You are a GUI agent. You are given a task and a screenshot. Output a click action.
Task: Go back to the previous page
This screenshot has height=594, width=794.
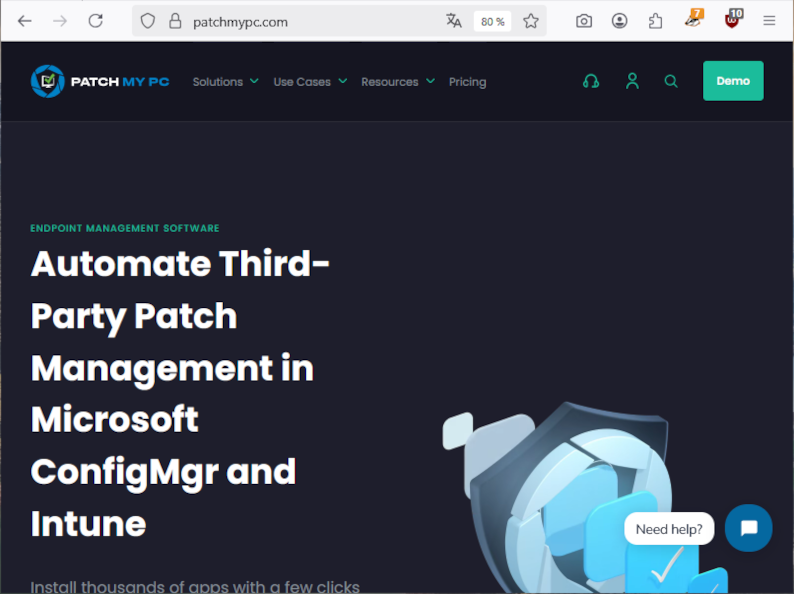pyautogui.click(x=24, y=21)
